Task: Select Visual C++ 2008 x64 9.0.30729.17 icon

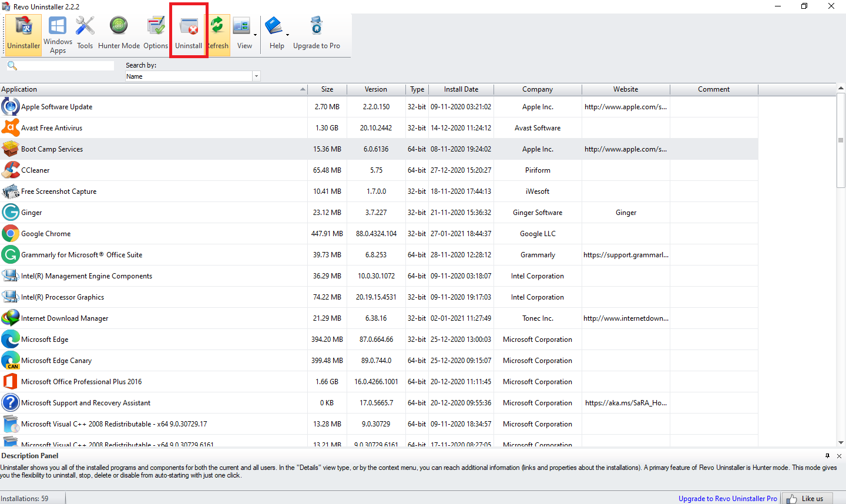Action: [11, 424]
